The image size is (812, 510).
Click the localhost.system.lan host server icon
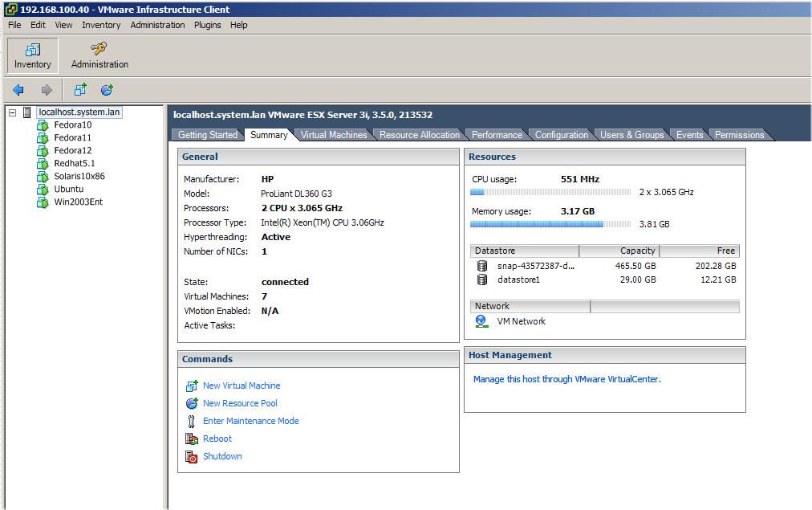(27, 112)
